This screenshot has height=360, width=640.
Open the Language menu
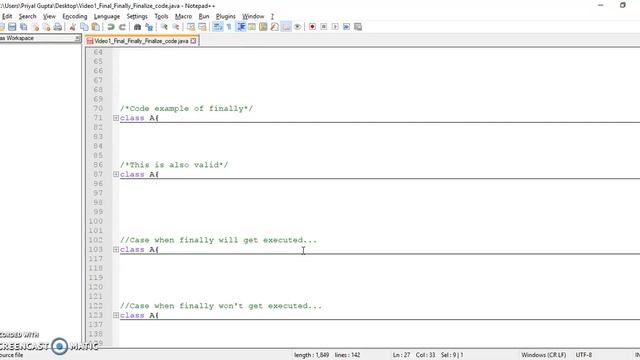[x=107, y=16]
